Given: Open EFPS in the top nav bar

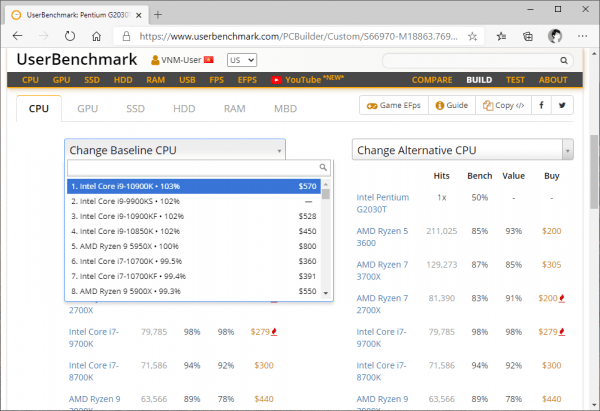Looking at the screenshot, I should point(247,80).
